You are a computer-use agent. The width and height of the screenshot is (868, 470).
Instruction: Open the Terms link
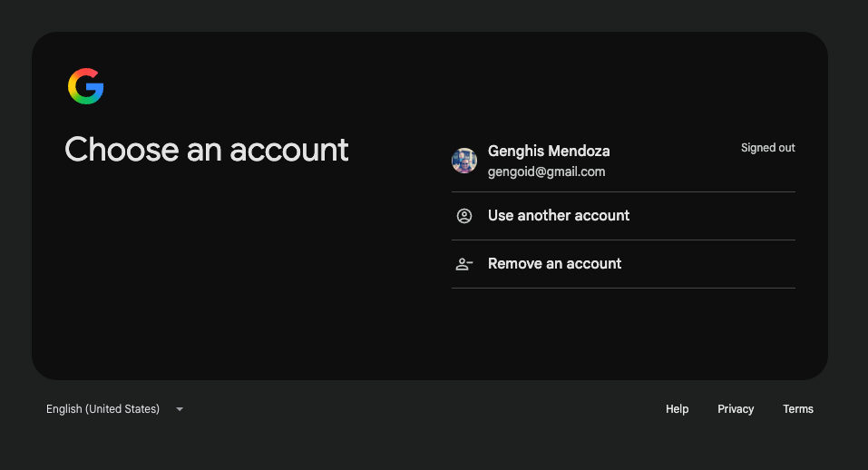(797, 409)
